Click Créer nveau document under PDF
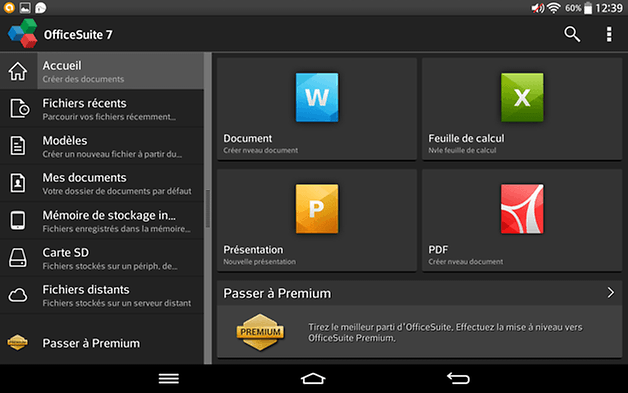Viewport: 628px width, 393px height. tap(465, 262)
